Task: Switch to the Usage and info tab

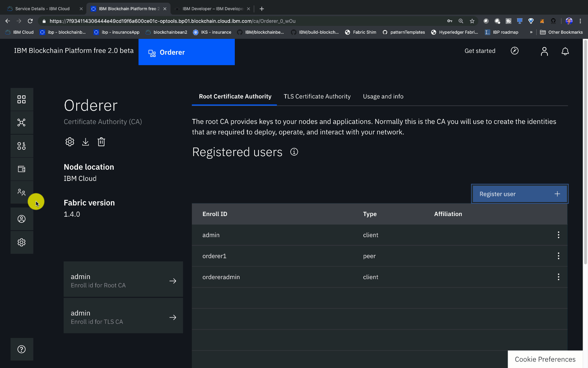Action: (x=383, y=96)
